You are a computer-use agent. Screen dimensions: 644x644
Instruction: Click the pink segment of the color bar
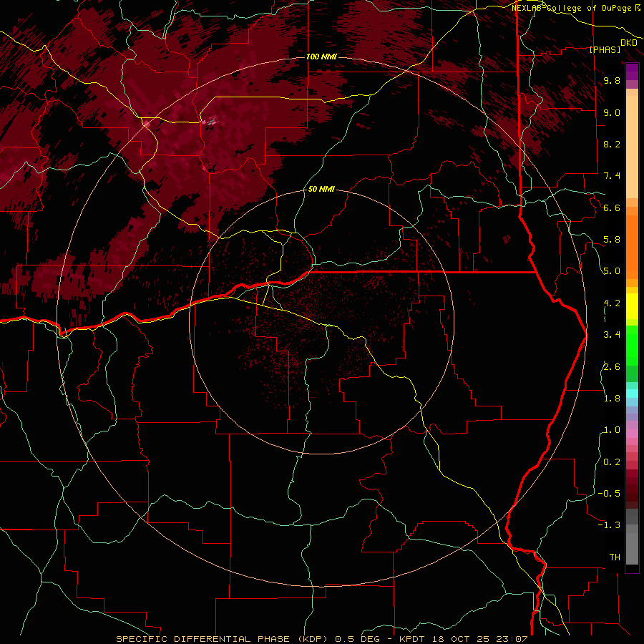(632, 434)
